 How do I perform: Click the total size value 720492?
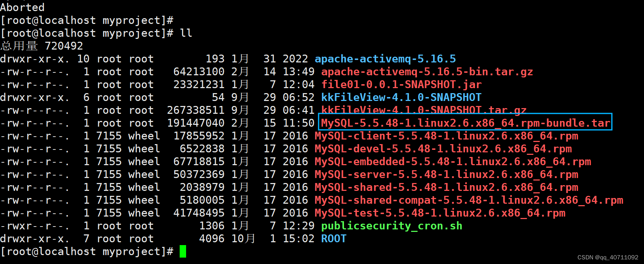(64, 46)
